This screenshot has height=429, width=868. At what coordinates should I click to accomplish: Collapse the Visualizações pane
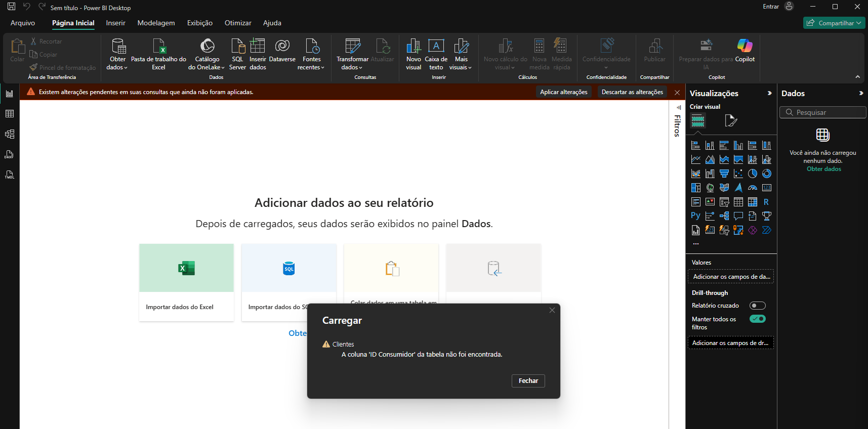point(769,93)
